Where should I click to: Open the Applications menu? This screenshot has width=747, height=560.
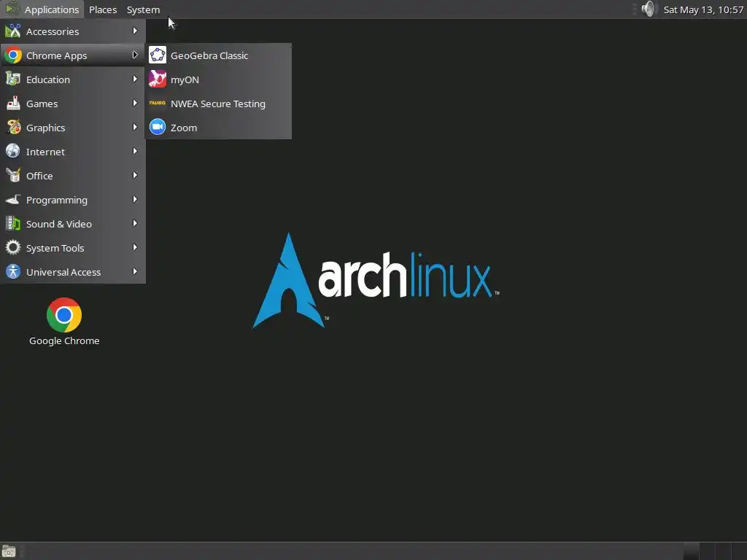click(42, 9)
